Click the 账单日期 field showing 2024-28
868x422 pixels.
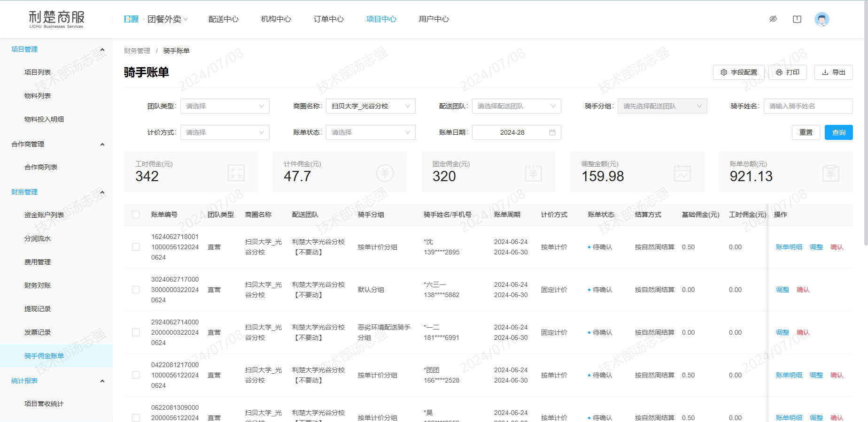pyautogui.click(x=517, y=132)
